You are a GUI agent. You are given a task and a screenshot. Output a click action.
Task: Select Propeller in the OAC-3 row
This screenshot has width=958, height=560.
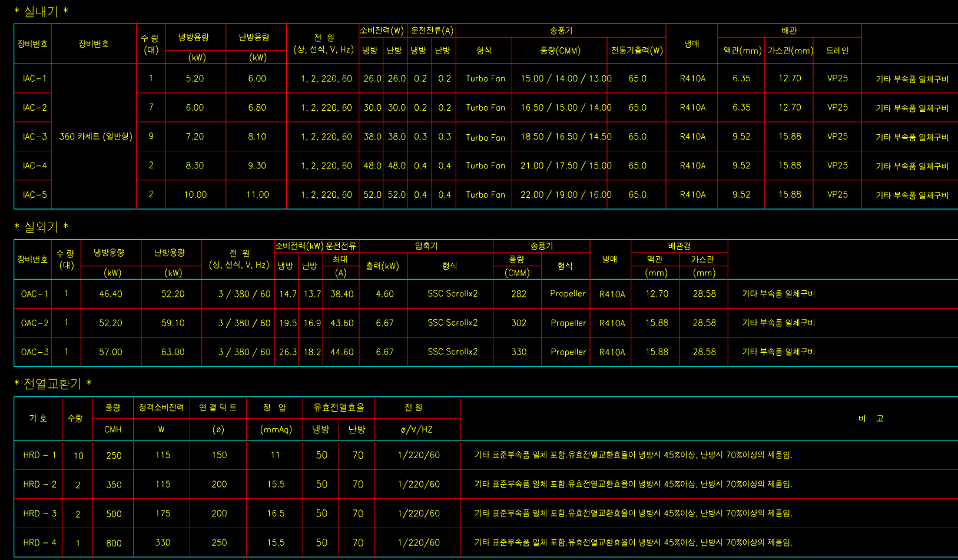pos(568,352)
